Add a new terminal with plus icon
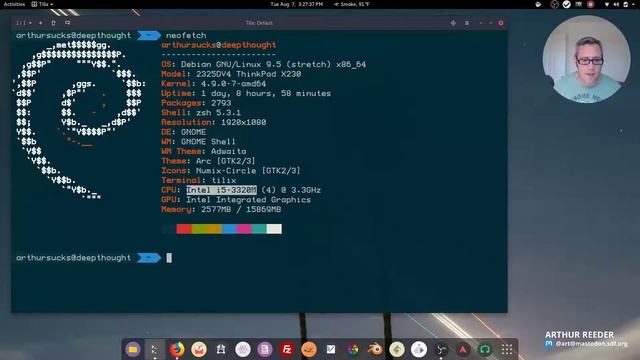Image resolution: width=640 pixels, height=360 pixels. pyautogui.click(x=40, y=23)
